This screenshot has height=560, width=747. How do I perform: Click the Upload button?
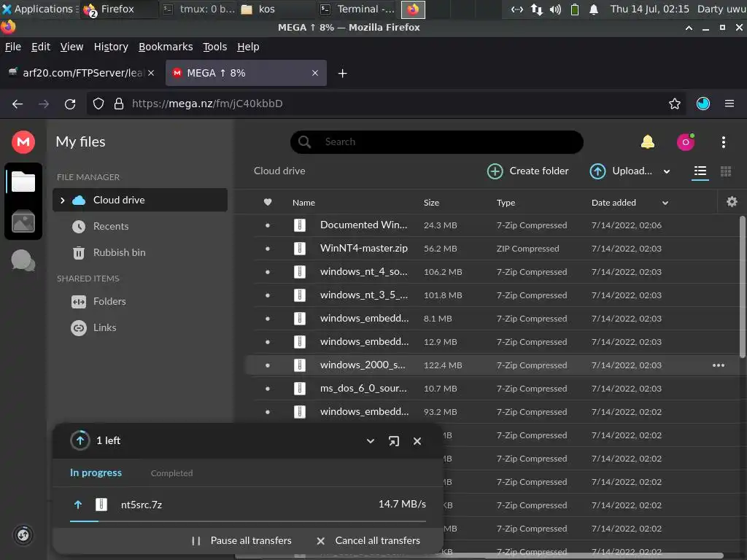[621, 171]
